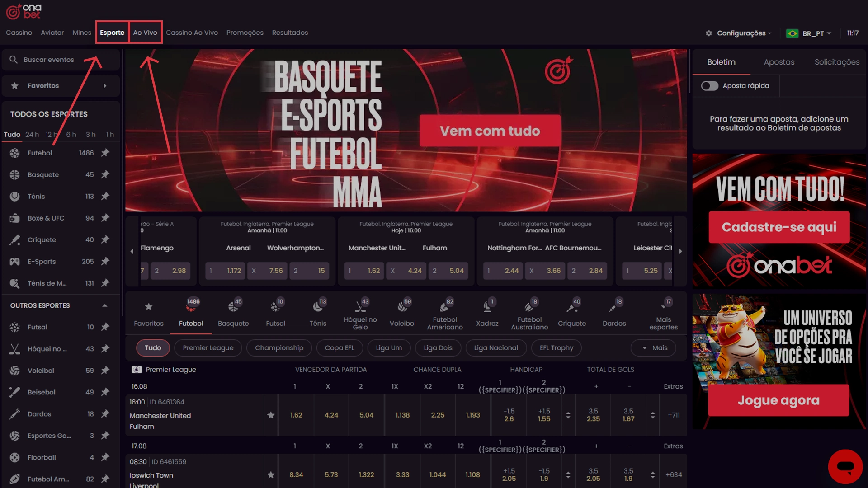868x488 pixels.
Task: Switch to the Solicitações tab
Action: pos(837,62)
